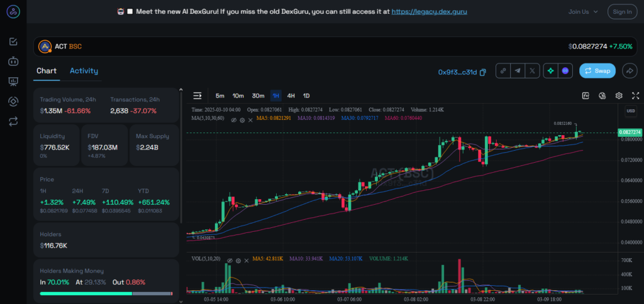Click the Holders Making Money progress bar
The height and width of the screenshot is (304, 644).
point(106,293)
